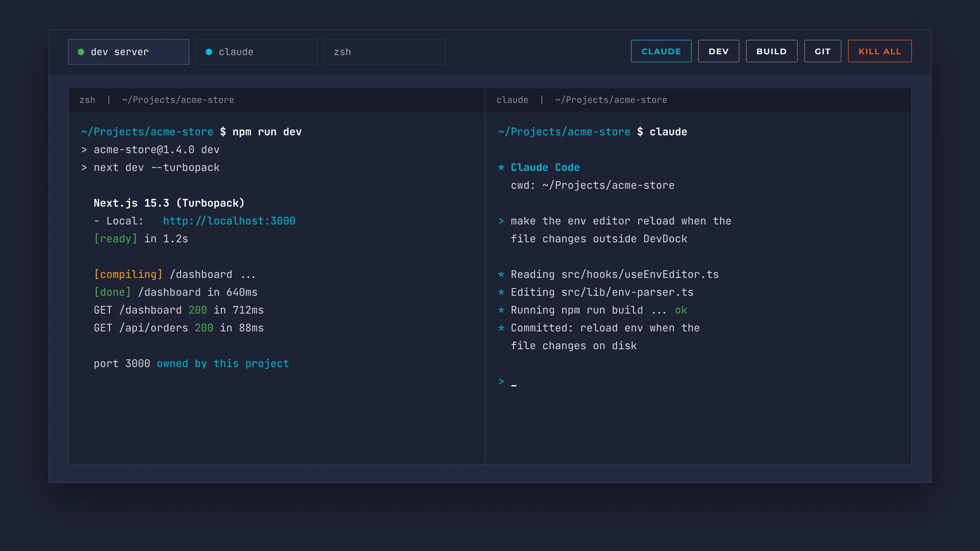Click the right pane header label claude
Viewport: 980px width, 551px height.
click(512, 100)
